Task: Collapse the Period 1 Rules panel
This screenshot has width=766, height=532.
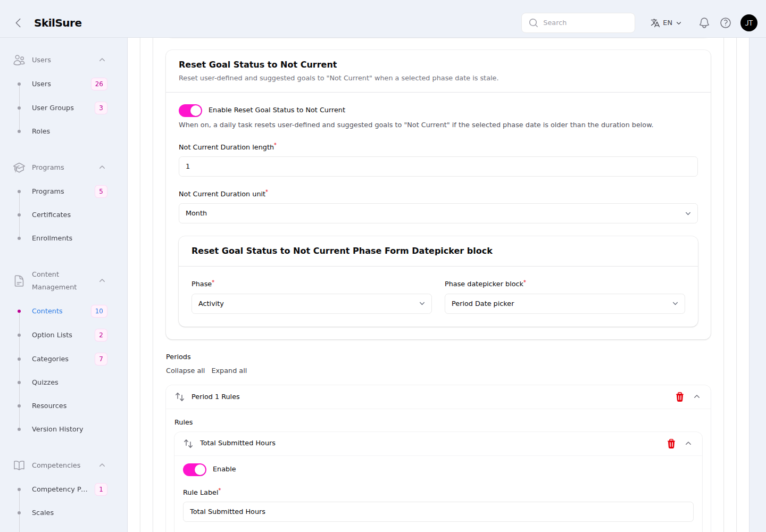Action: click(x=697, y=397)
